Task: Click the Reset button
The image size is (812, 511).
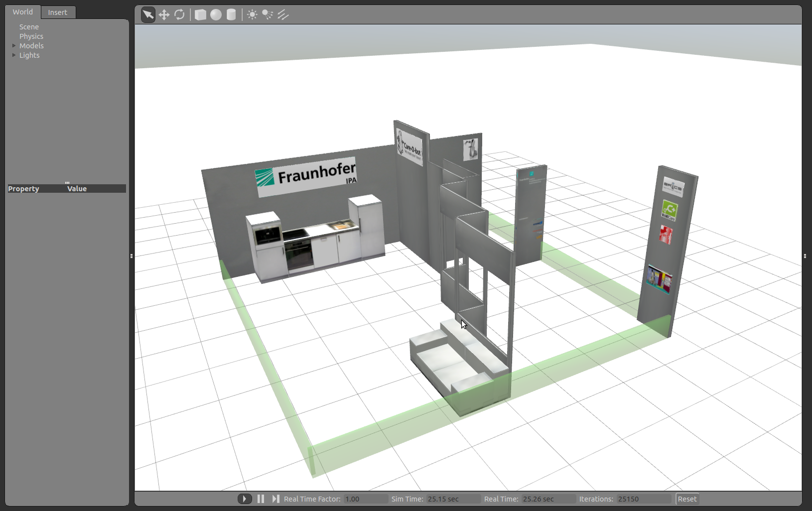Action: tap(687, 499)
